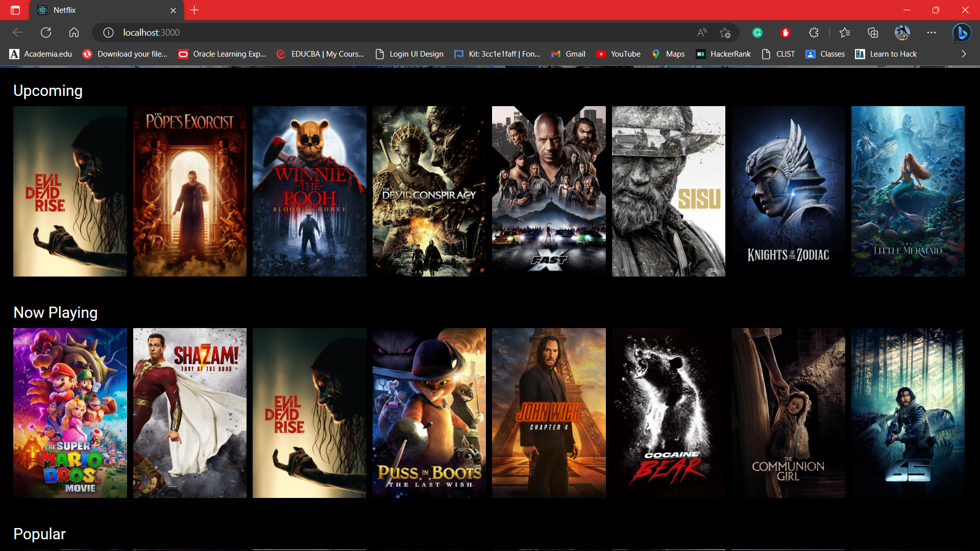
Task: Open the Collections panel
Action: coord(872,32)
